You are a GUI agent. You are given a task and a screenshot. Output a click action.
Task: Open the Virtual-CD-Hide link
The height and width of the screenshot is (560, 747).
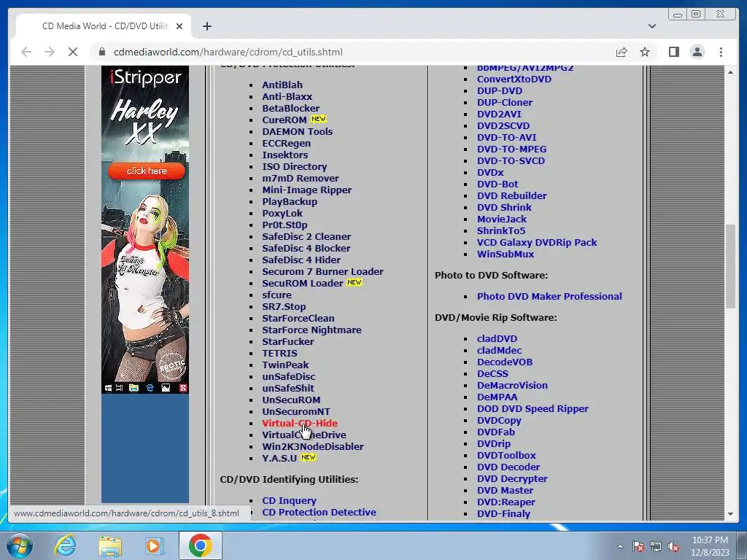pyautogui.click(x=300, y=424)
